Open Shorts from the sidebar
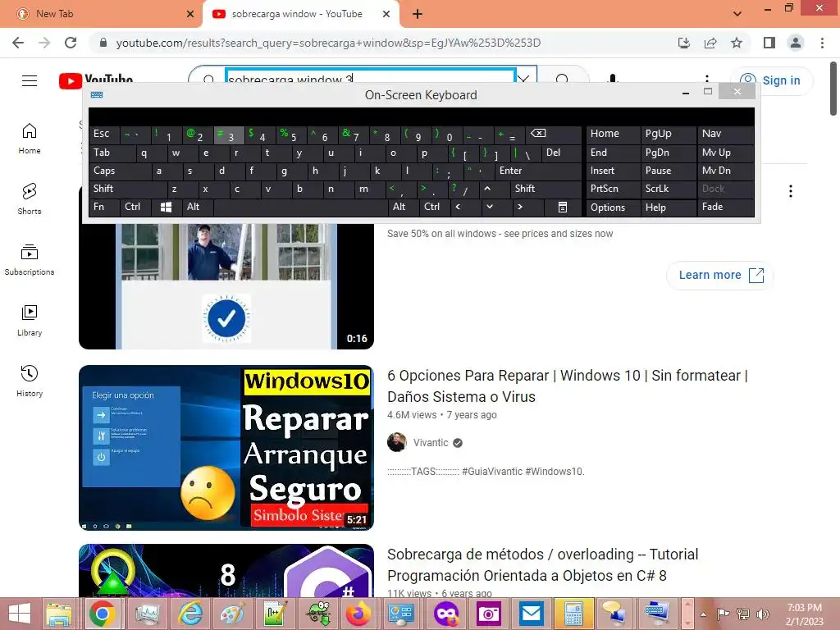The height and width of the screenshot is (630, 840). tap(30, 199)
